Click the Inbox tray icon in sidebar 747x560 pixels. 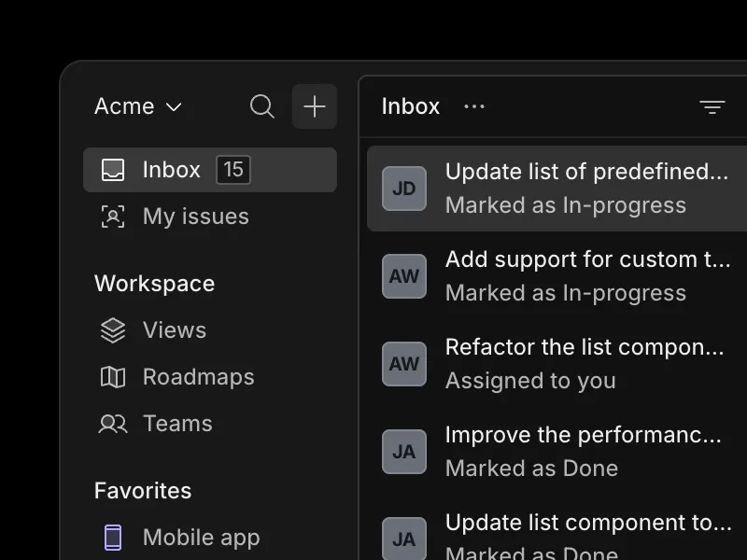tap(113, 170)
